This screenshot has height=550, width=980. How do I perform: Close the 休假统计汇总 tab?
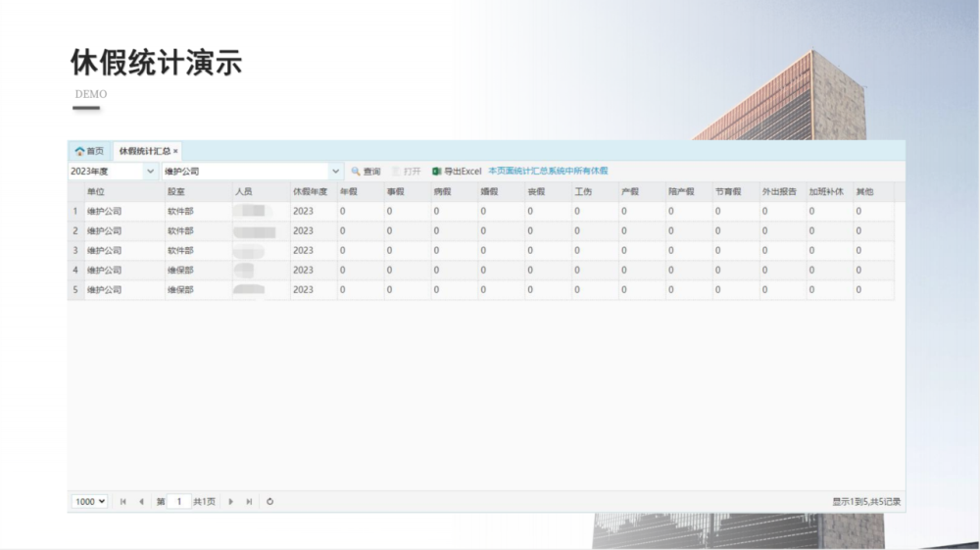coord(175,152)
